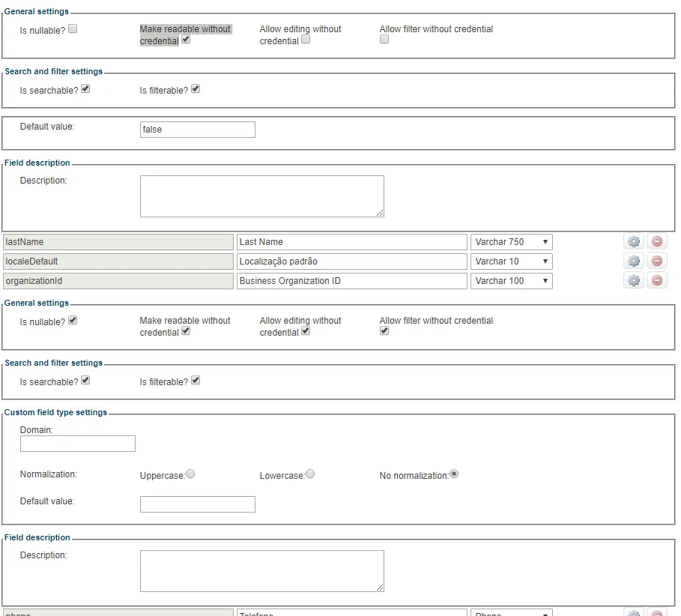Open the Varchar 100 type dropdown

pos(511,281)
